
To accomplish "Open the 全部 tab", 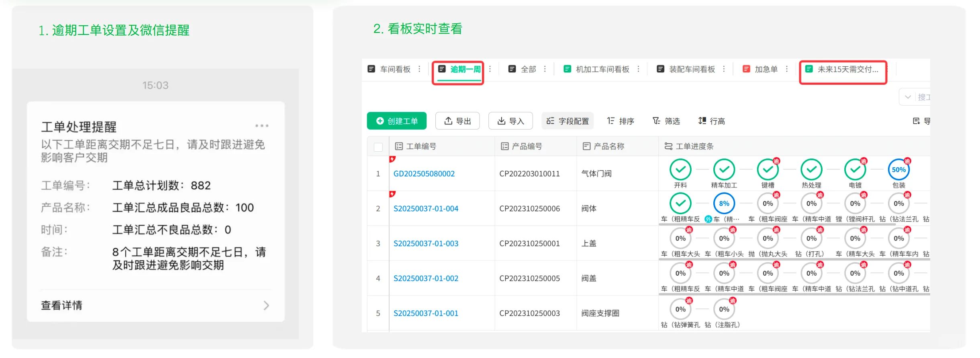I will [x=522, y=69].
